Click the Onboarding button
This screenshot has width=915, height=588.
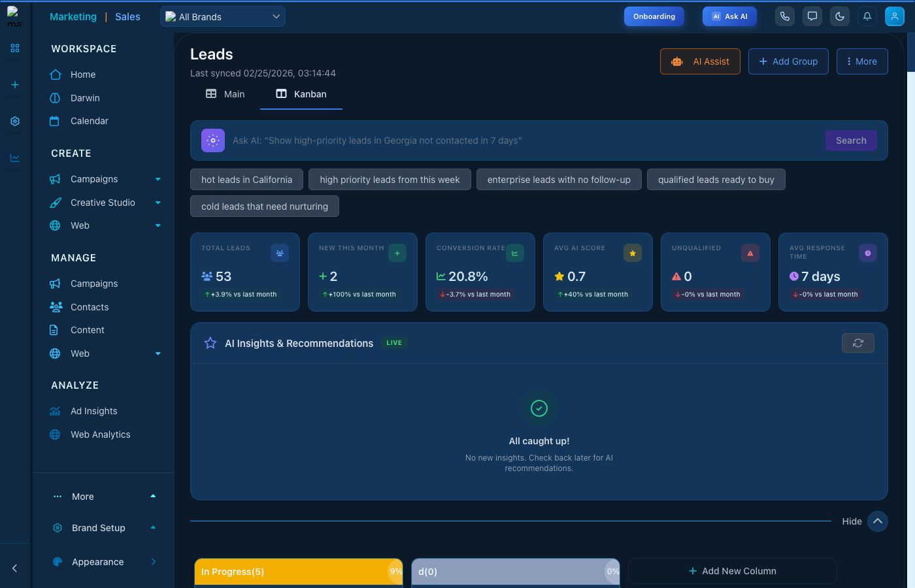pos(654,16)
